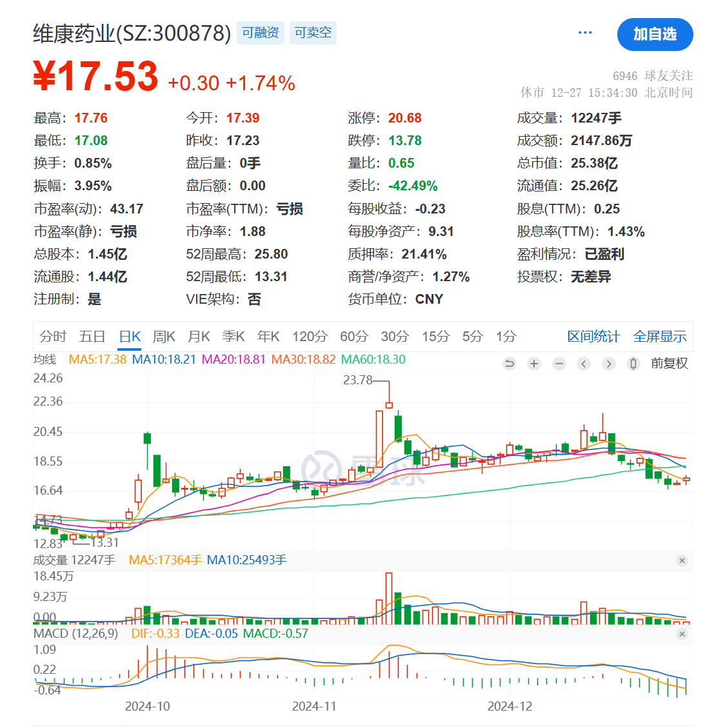Select the 周K chart tab
Image resolution: width=705 pixels, height=728 pixels.
coord(164,336)
